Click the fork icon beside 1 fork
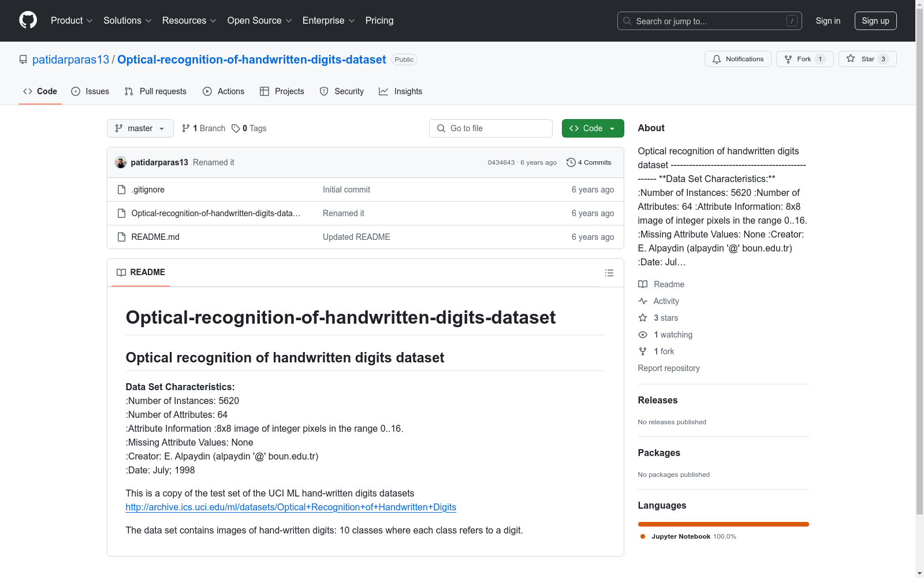This screenshot has width=924, height=578. pos(643,351)
